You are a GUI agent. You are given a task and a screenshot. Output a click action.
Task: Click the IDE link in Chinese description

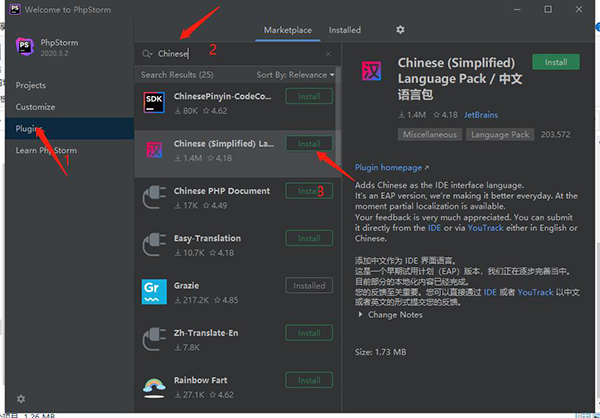click(490, 292)
